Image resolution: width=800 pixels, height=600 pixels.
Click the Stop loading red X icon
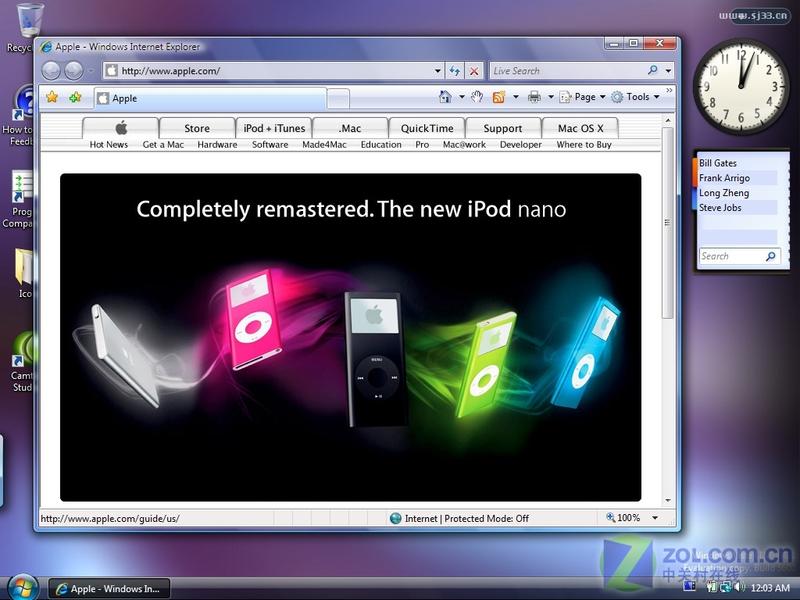coord(474,71)
